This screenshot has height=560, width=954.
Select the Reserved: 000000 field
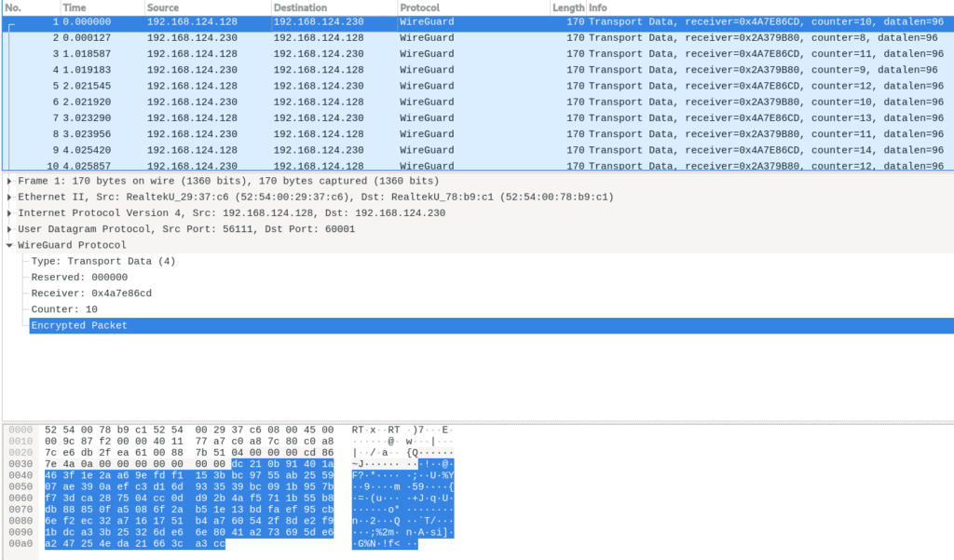click(79, 278)
